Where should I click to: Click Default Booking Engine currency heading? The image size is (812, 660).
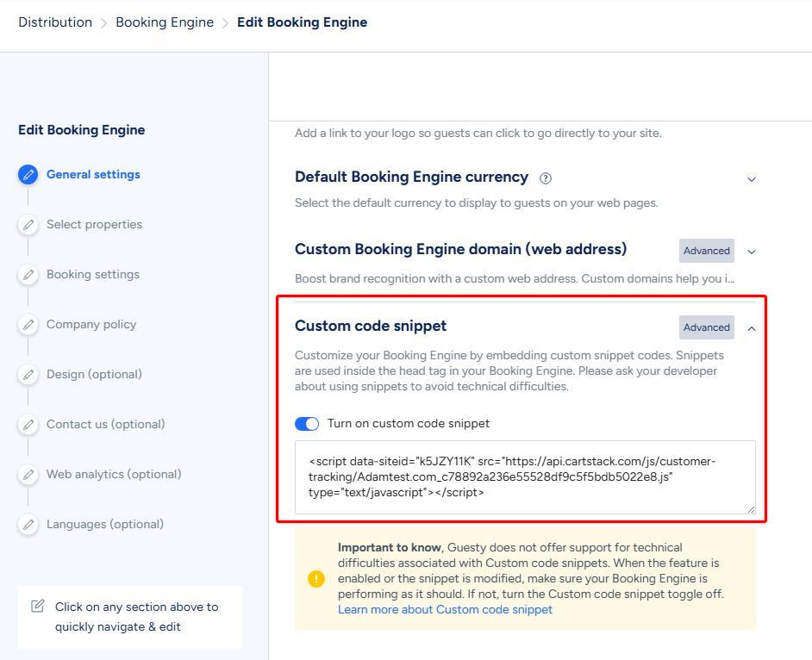pos(412,177)
